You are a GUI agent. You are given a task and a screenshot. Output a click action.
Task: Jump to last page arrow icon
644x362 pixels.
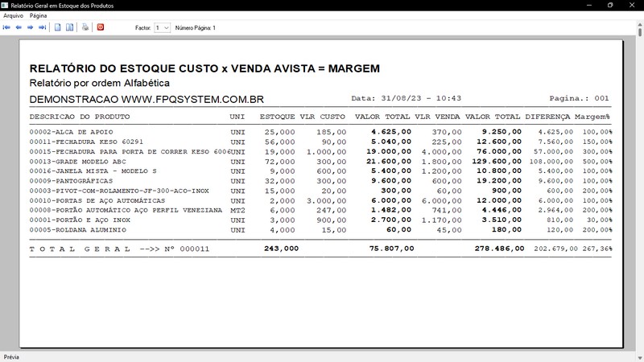(x=43, y=27)
